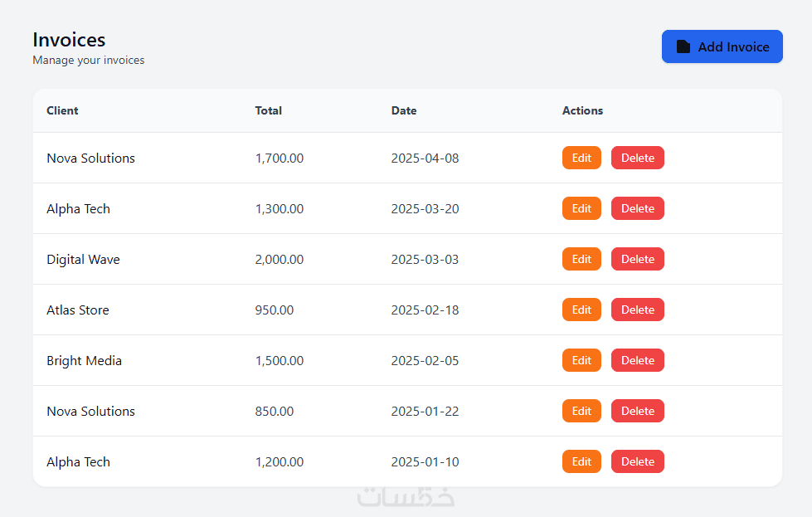Edit the Atlas Store invoice
812x517 pixels.
coord(581,310)
